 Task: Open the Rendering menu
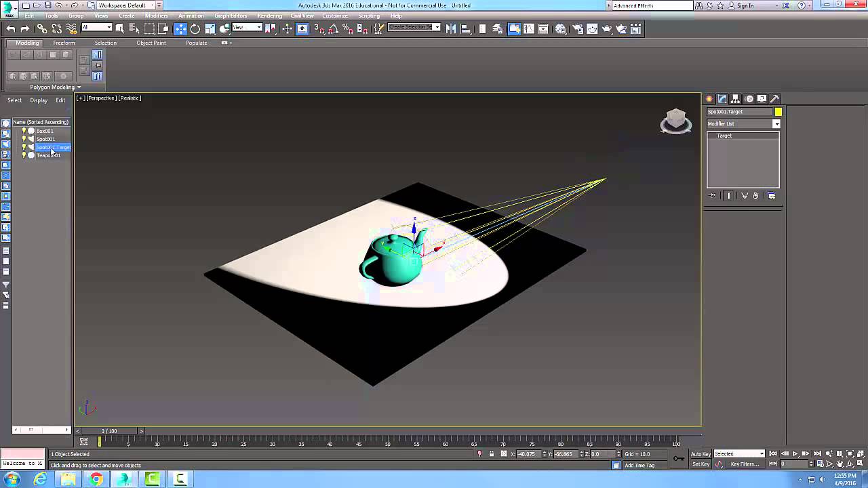tap(269, 16)
